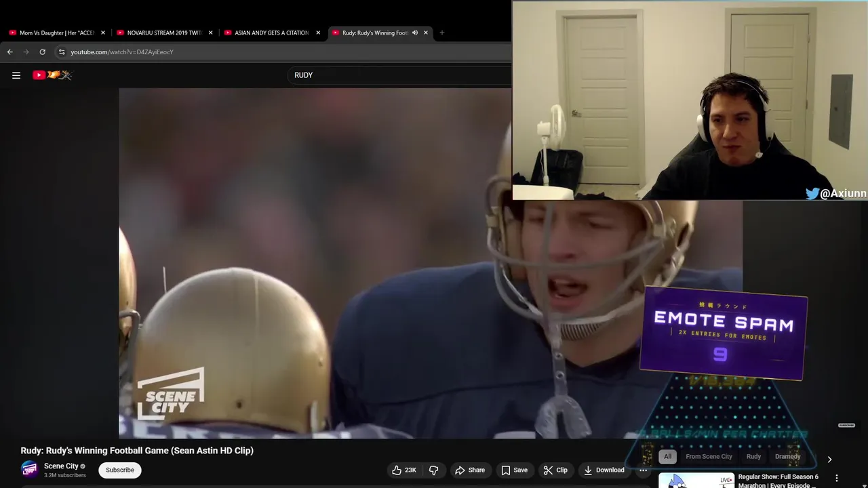
Task: View site information icon in address bar
Action: pos(62,52)
